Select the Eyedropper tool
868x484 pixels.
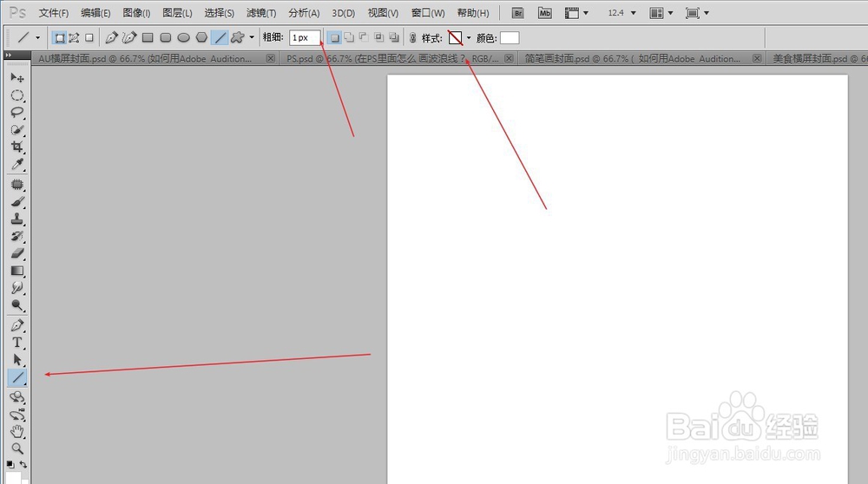click(17, 164)
